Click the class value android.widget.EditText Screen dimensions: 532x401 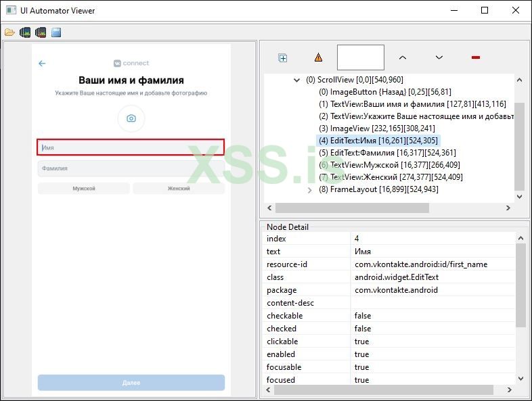point(397,277)
